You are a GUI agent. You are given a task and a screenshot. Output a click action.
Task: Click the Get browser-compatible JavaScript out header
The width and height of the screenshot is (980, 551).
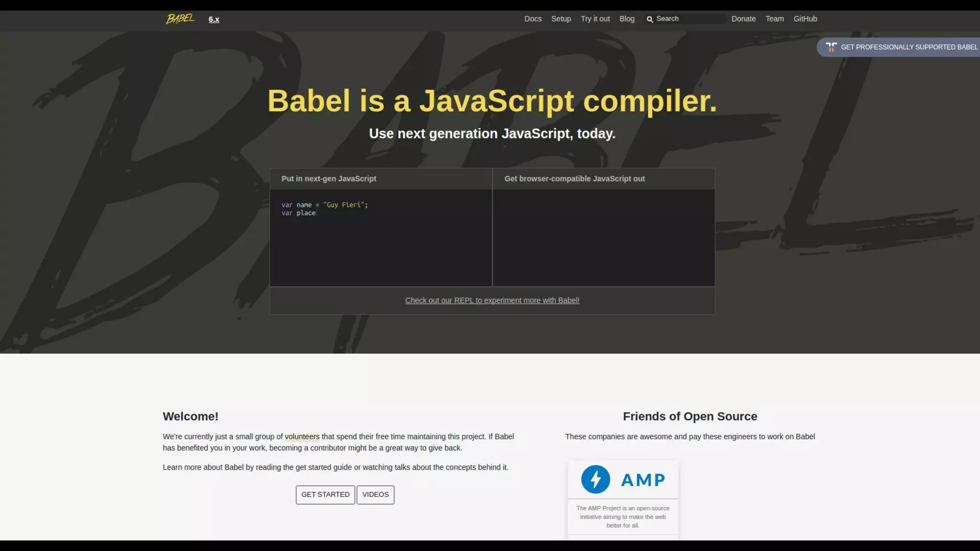574,179
